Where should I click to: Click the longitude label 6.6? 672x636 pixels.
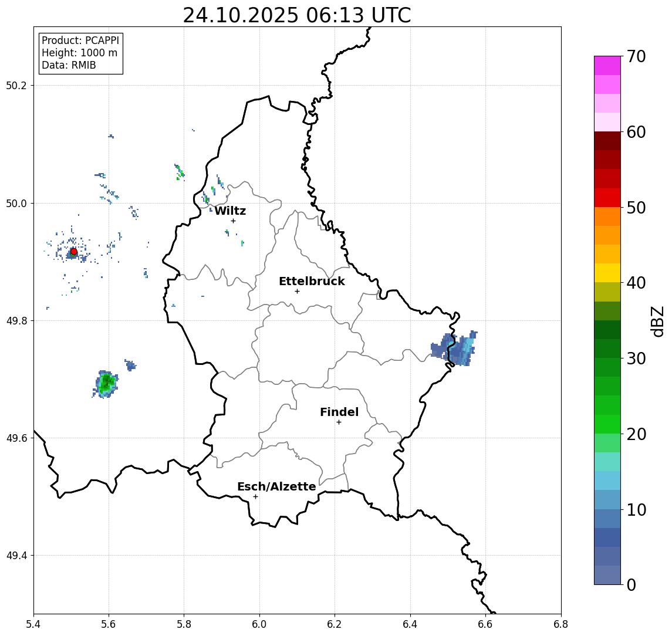[485, 624]
